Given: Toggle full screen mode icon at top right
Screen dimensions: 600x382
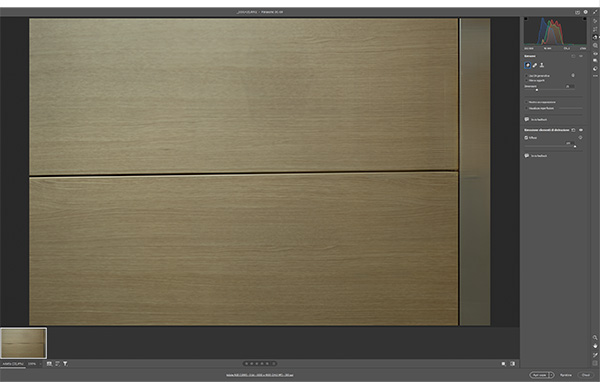Looking at the screenshot, I should pos(595,12).
